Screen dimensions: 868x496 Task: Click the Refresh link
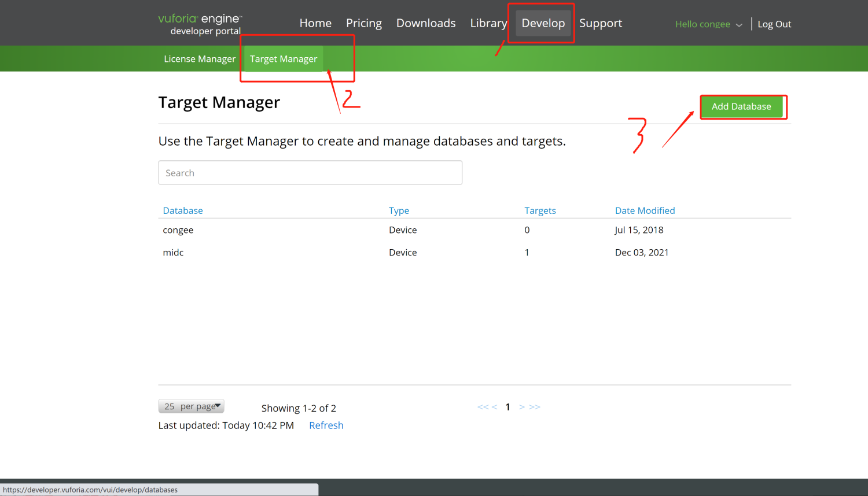326,425
